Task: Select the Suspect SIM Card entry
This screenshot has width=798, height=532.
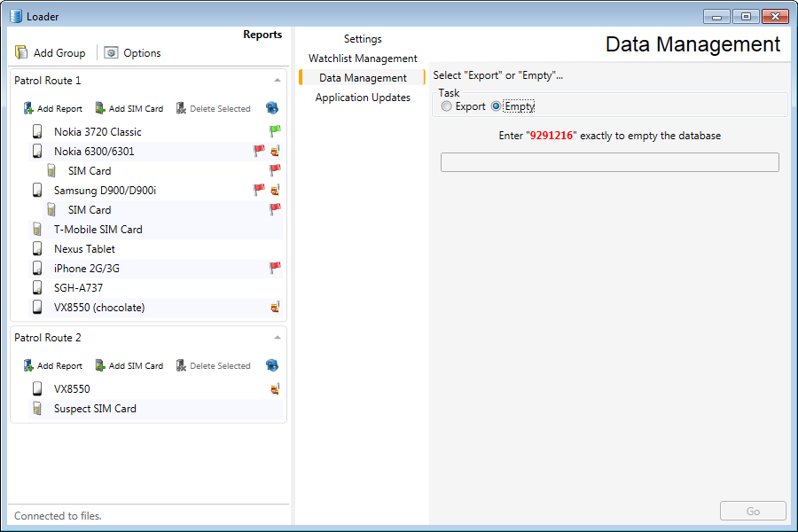Action: pyautogui.click(x=95, y=409)
